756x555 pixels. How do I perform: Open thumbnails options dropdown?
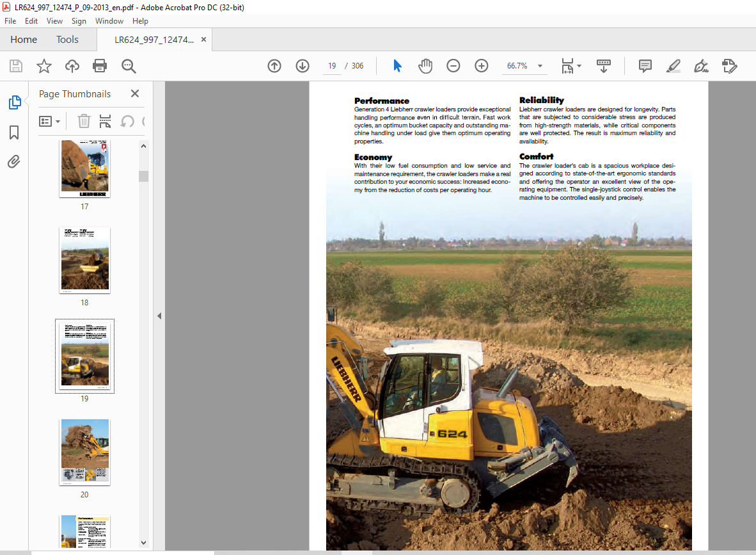(x=49, y=121)
